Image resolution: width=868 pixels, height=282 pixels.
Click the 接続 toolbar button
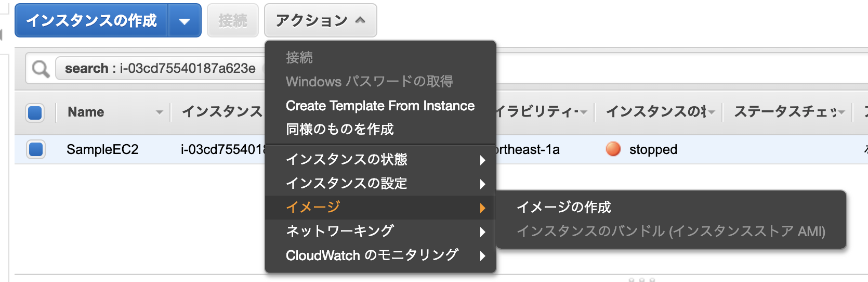point(232,21)
